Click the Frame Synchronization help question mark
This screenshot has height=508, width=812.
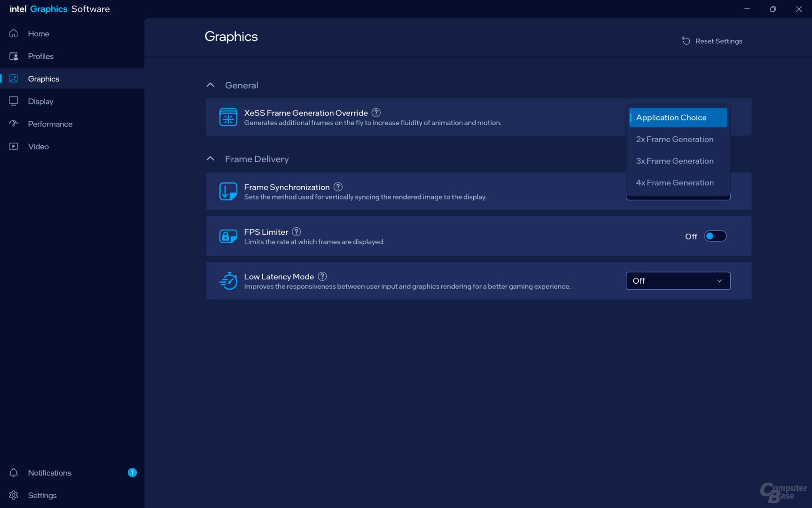[x=338, y=187]
